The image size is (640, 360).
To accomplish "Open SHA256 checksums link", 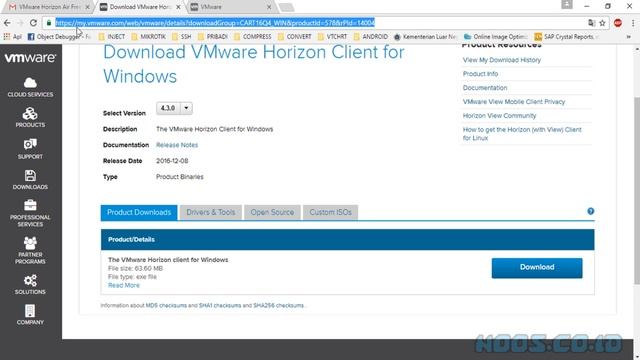I will [x=278, y=305].
